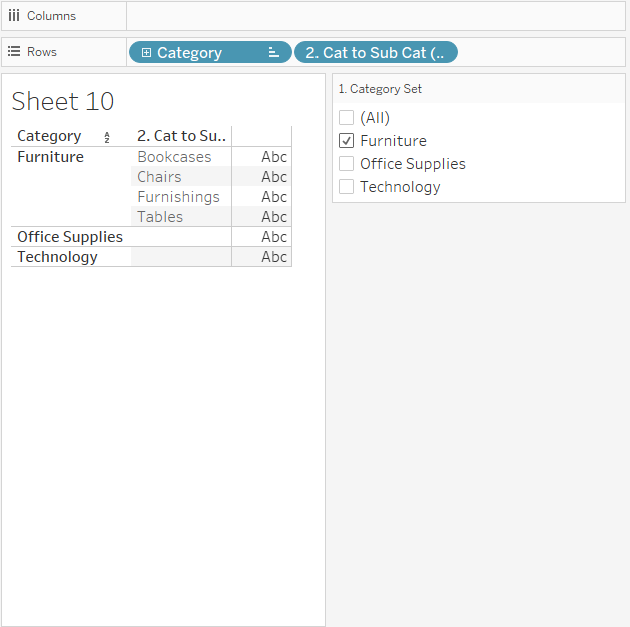
Task: Click the 2. Cat to Su.. column header
Action: [181, 136]
